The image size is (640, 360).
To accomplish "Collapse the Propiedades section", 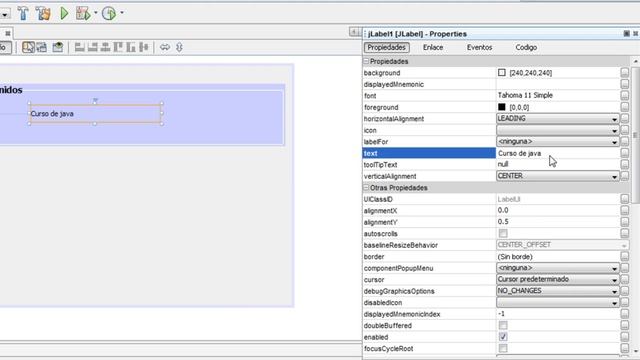I will point(366,61).
